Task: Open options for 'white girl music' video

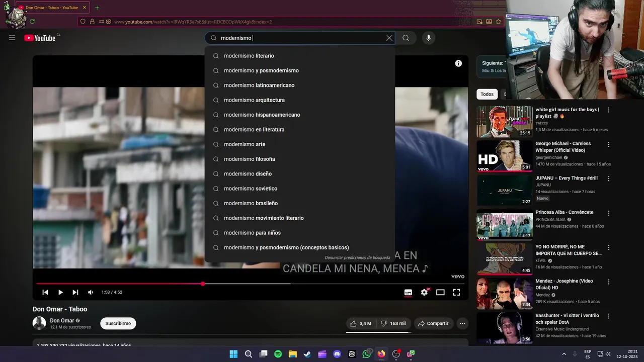Action: coord(609,110)
